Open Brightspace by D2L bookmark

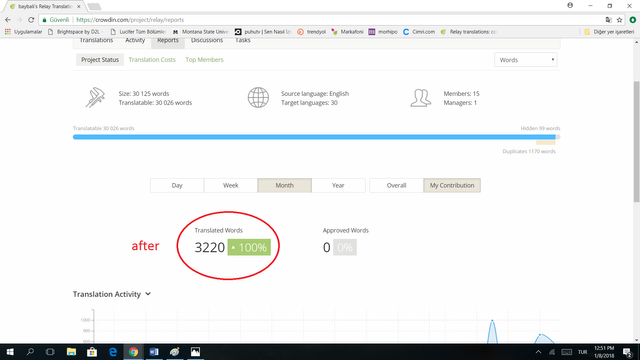point(76,31)
